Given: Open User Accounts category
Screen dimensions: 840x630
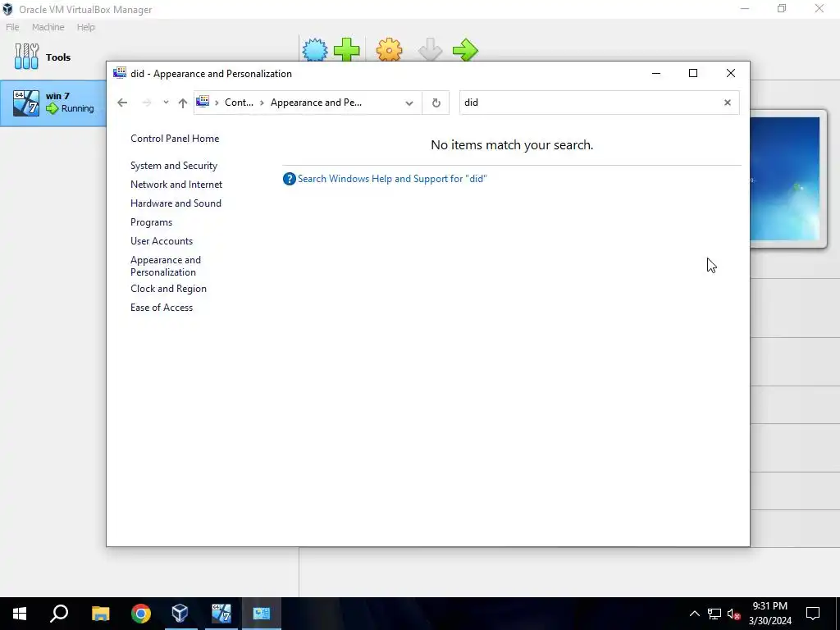Looking at the screenshot, I should point(162,241).
